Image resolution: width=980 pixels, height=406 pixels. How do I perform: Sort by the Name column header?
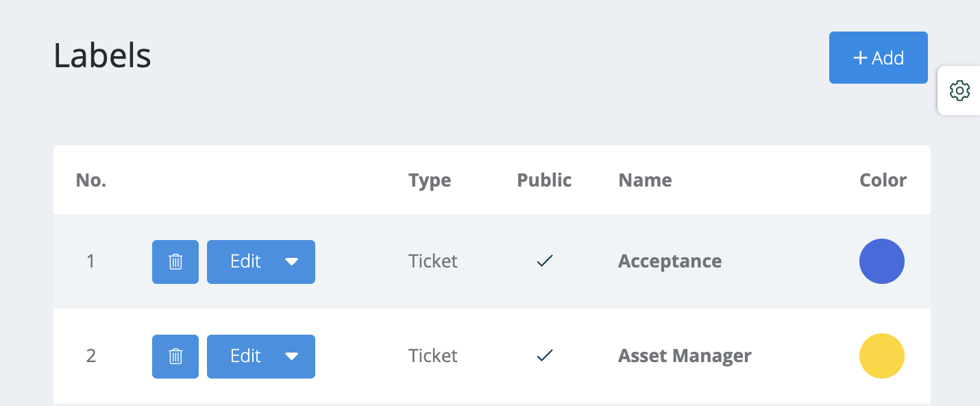[645, 180]
